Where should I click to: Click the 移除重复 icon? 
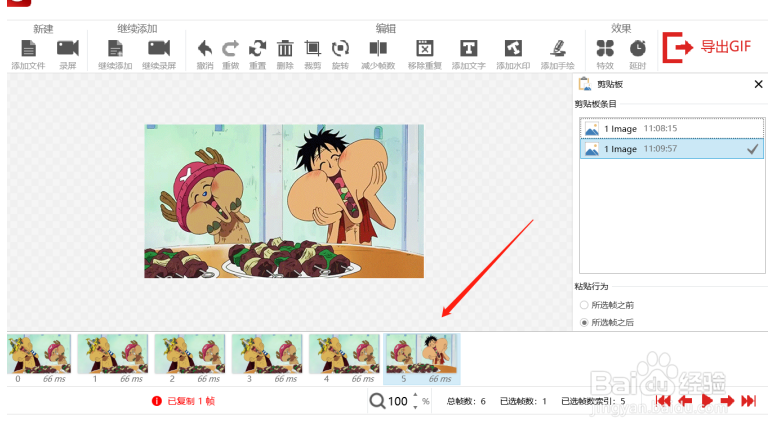click(x=425, y=49)
